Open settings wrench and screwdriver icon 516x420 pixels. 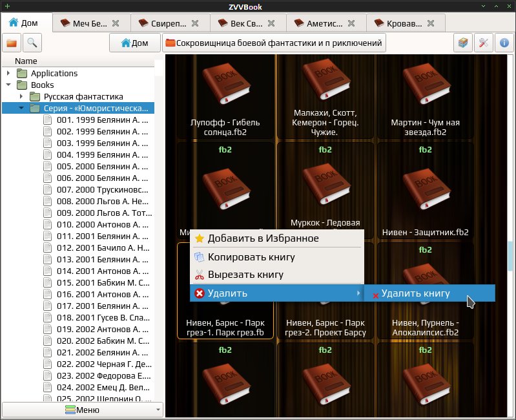click(484, 43)
